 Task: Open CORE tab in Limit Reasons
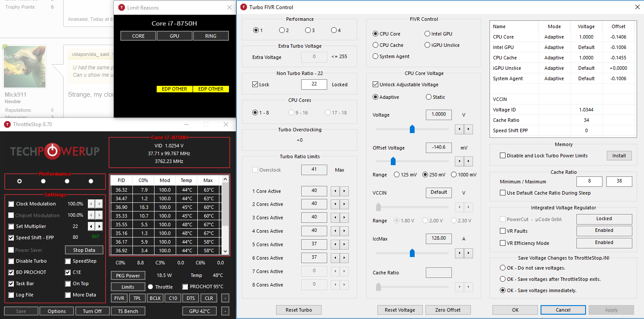coord(138,36)
